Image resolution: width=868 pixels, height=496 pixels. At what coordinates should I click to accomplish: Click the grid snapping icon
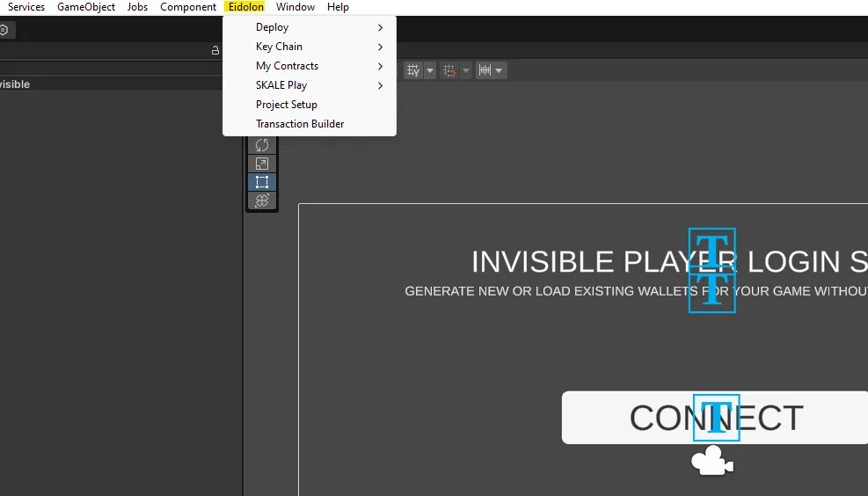(413, 70)
